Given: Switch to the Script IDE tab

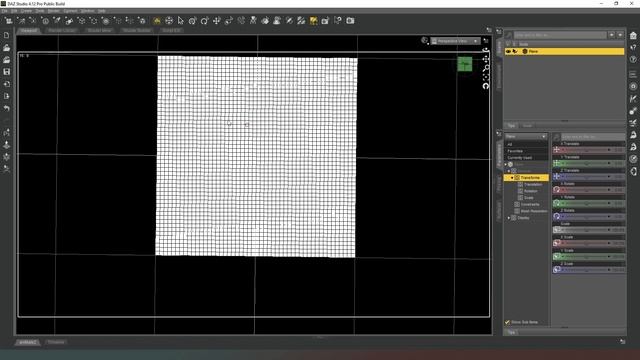Looking at the screenshot, I should coord(171,31).
